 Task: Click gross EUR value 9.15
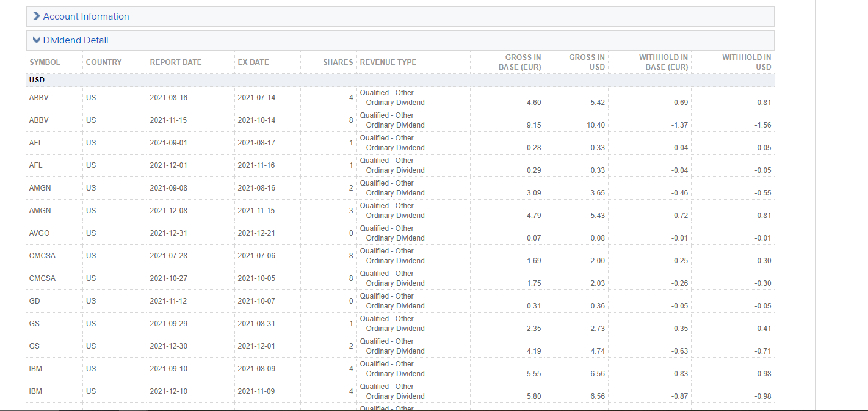coord(534,125)
